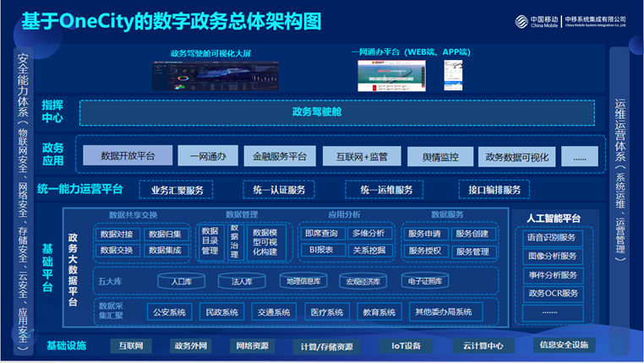Image resolution: width=644 pixels, height=363 pixels.
Task: Open the 政务驾驶舱可视化大屏 dashboard thumbnail
Action: 216,76
